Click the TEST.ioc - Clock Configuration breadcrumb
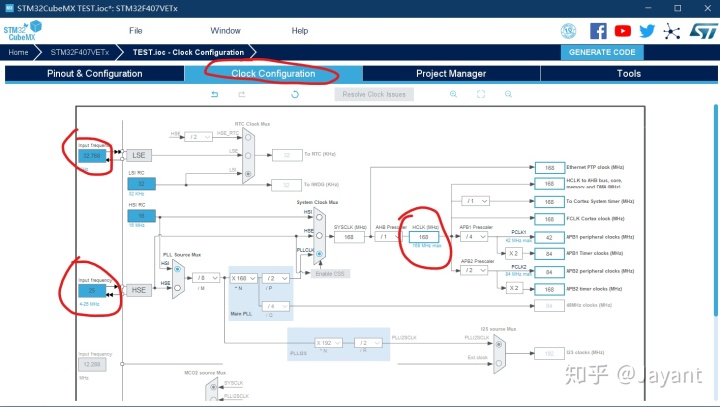 (x=188, y=52)
